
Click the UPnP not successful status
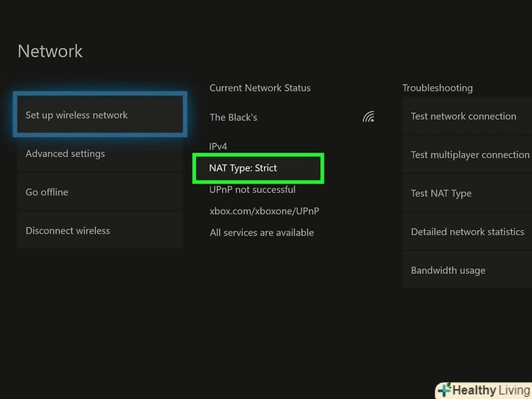click(252, 189)
